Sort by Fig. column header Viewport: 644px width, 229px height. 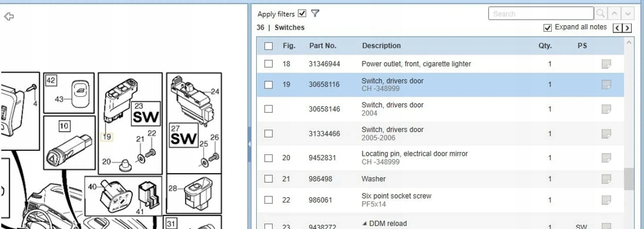289,46
